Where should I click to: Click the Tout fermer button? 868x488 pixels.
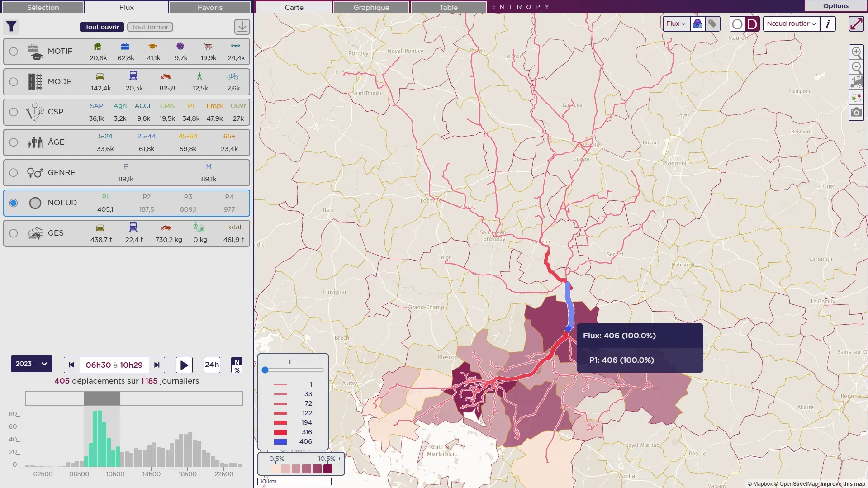pyautogui.click(x=150, y=27)
